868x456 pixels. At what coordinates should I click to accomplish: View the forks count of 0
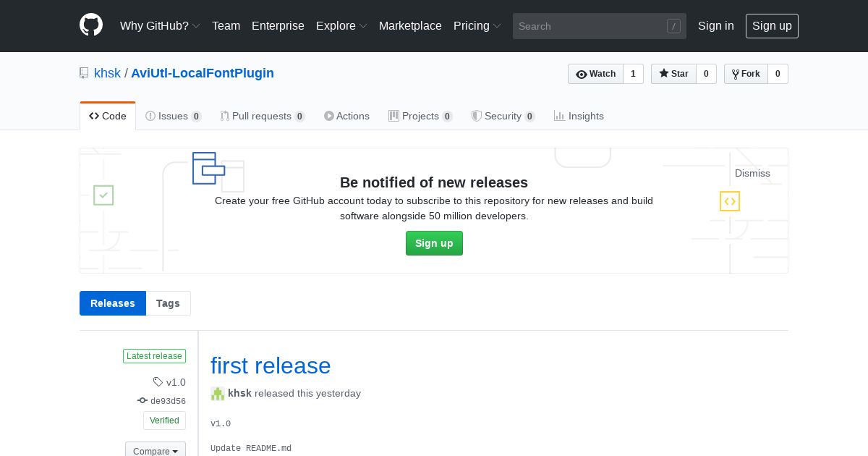(x=778, y=74)
